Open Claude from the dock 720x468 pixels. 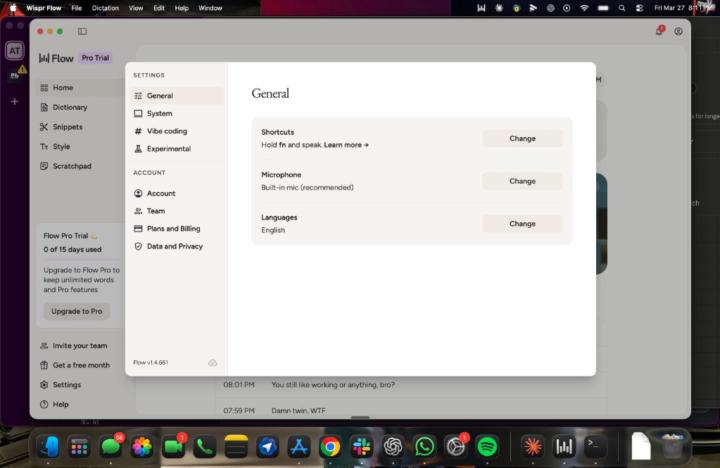[533, 446]
